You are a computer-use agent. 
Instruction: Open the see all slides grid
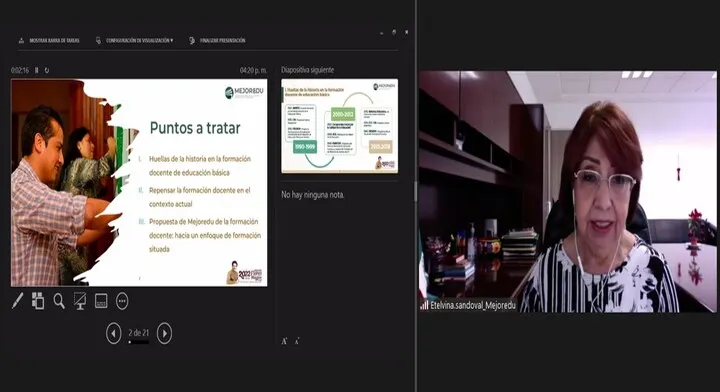38,301
